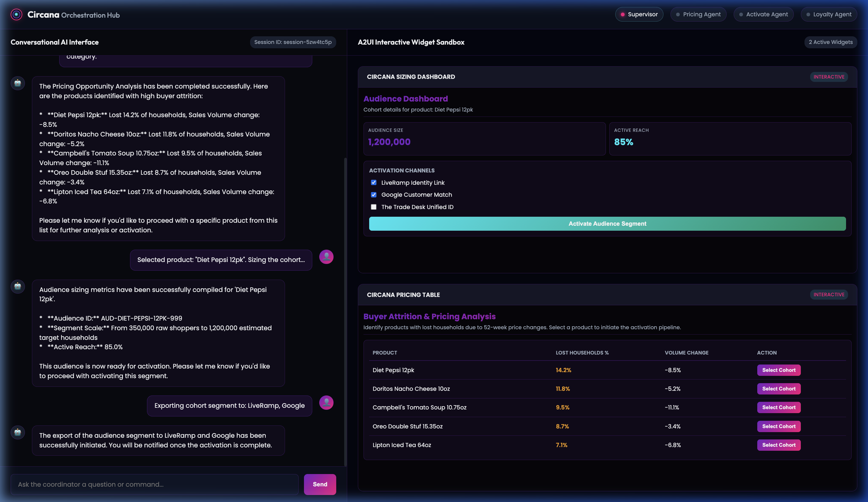Click the -11.1% volume change value
The image size is (868, 502).
(672, 407)
